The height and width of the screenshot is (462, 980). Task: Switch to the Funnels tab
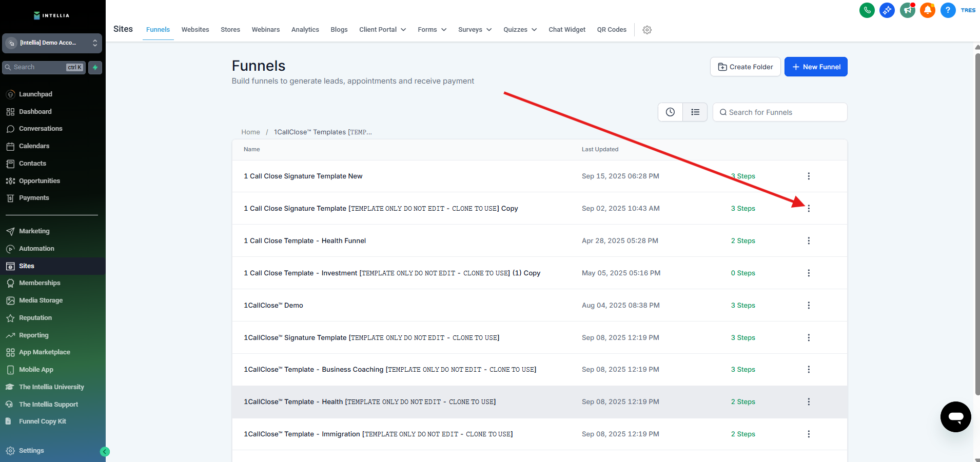point(158,30)
